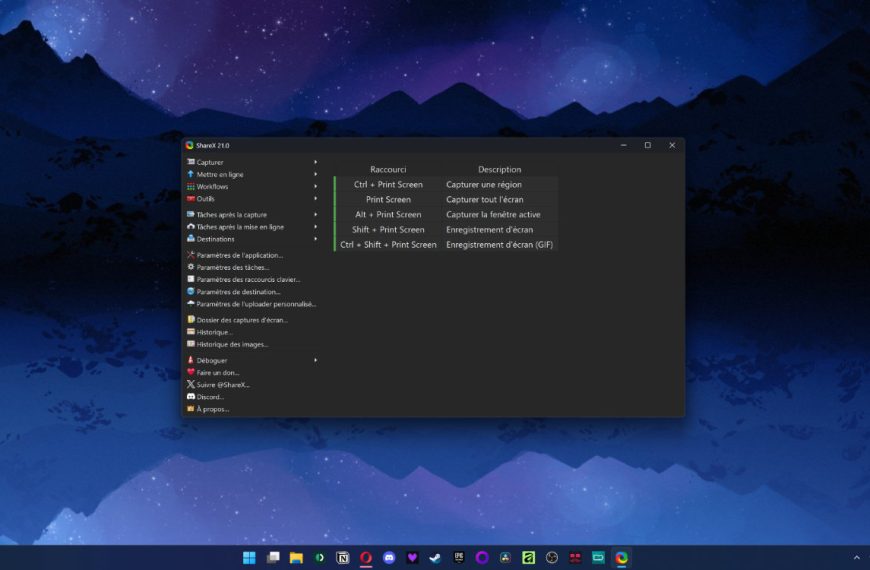The image size is (870, 570).
Task: Click the ShareX icon in the taskbar
Action: click(621, 558)
